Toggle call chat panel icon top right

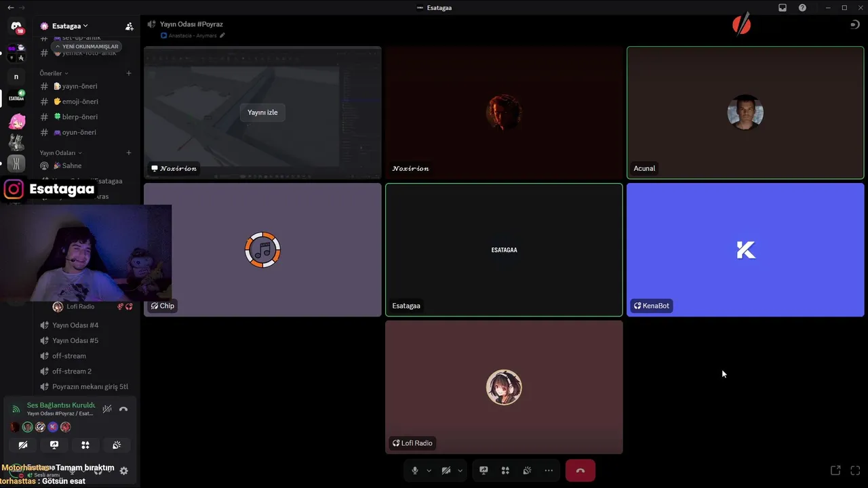pyautogui.click(x=854, y=24)
